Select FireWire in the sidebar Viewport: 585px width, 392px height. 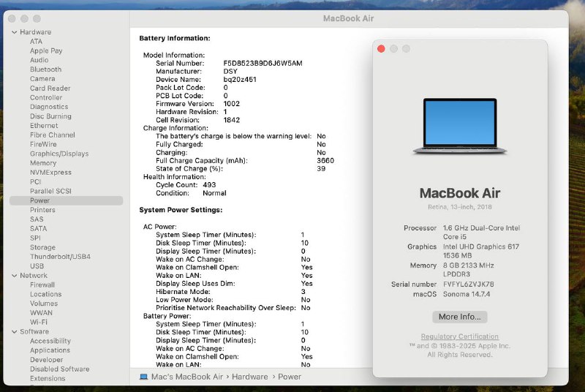[x=43, y=144]
